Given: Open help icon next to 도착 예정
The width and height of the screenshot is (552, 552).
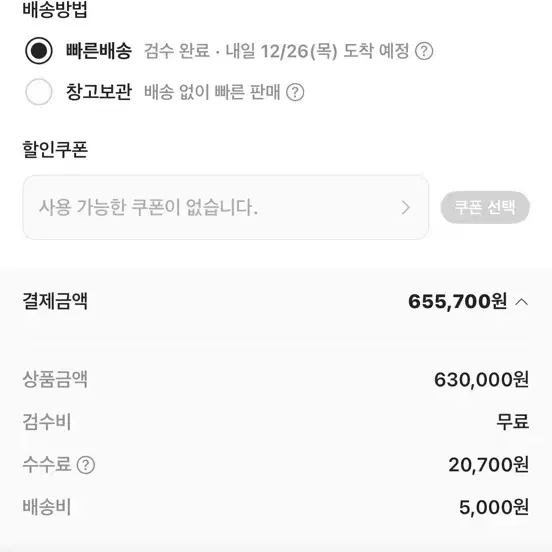Looking at the screenshot, I should pos(424,51).
